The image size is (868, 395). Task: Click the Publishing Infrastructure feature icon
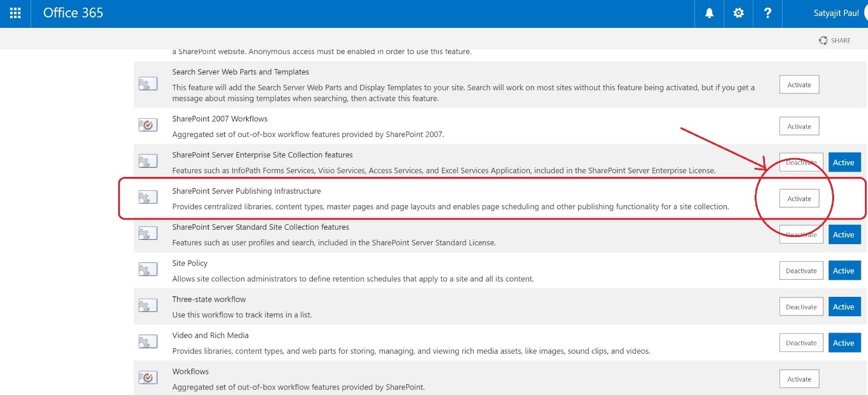coord(148,198)
